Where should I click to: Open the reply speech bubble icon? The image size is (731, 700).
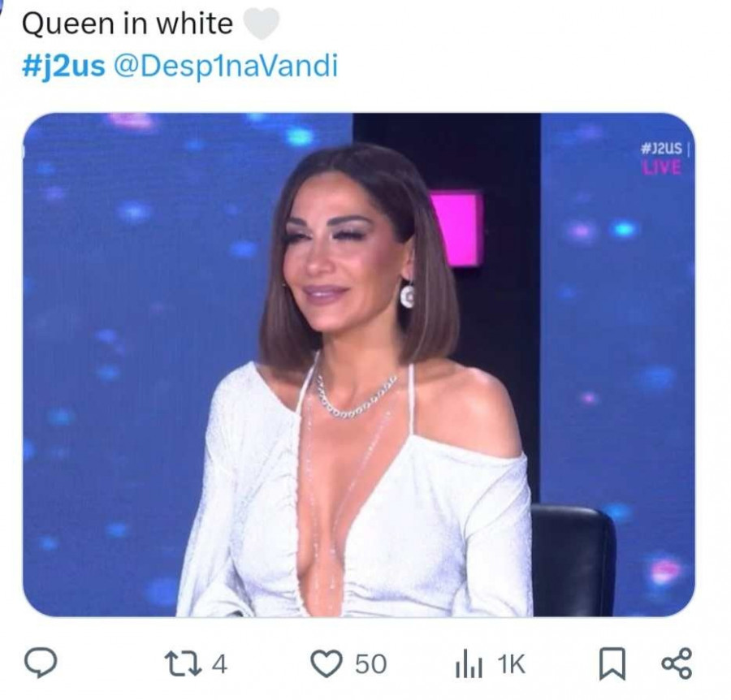click(41, 663)
